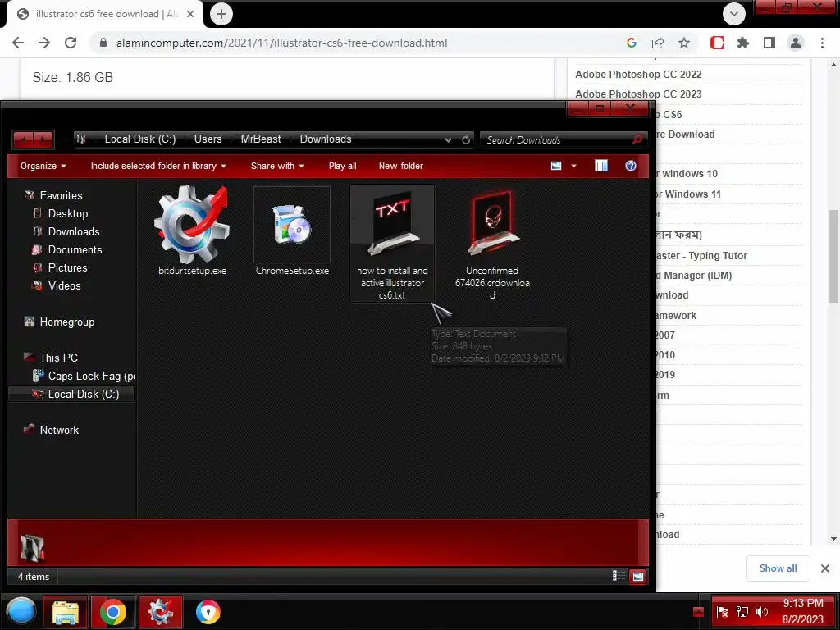Open the Explorer help icon
840x630 pixels.
tap(631, 166)
